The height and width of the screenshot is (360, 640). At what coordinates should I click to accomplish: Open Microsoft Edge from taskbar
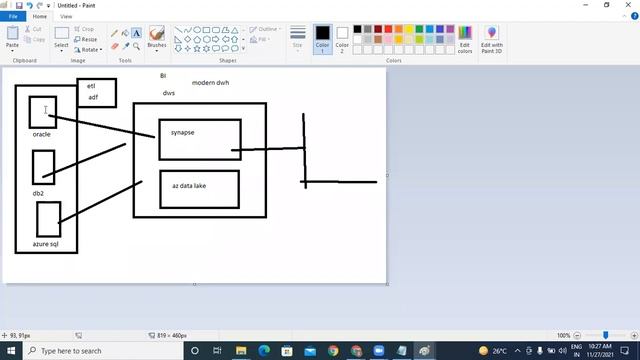click(x=264, y=351)
